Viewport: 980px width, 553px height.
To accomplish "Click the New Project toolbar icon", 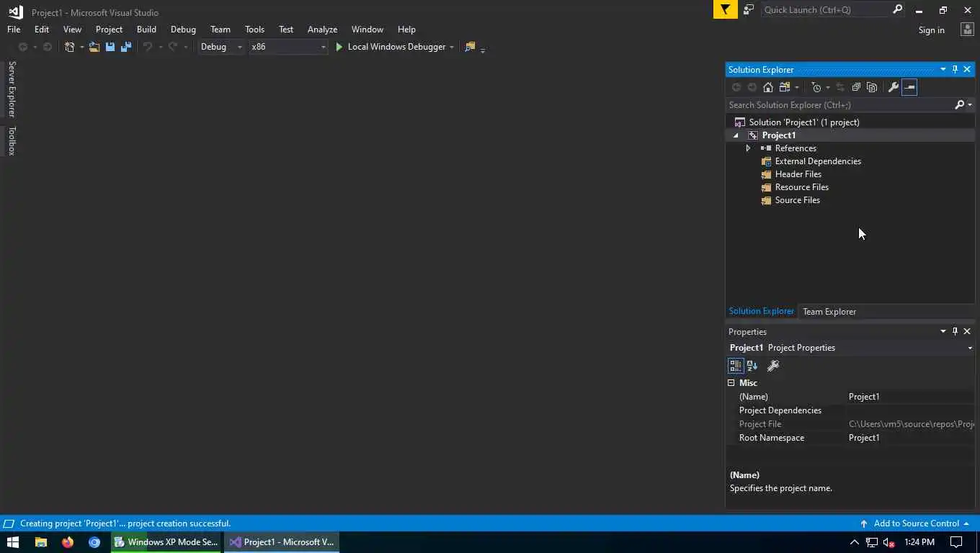I will 69,47.
